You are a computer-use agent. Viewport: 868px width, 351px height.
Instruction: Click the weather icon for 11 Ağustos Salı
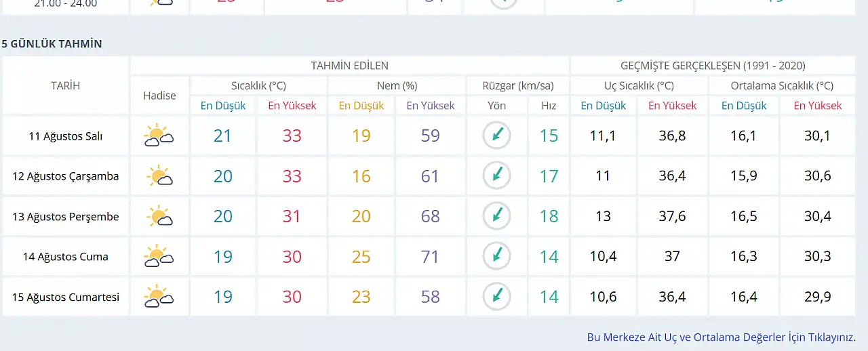159,136
